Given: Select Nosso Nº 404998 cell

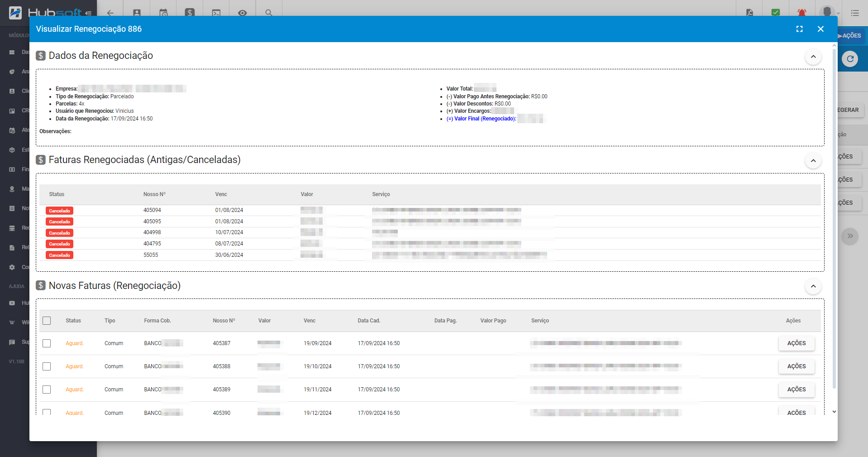Looking at the screenshot, I should tap(152, 232).
